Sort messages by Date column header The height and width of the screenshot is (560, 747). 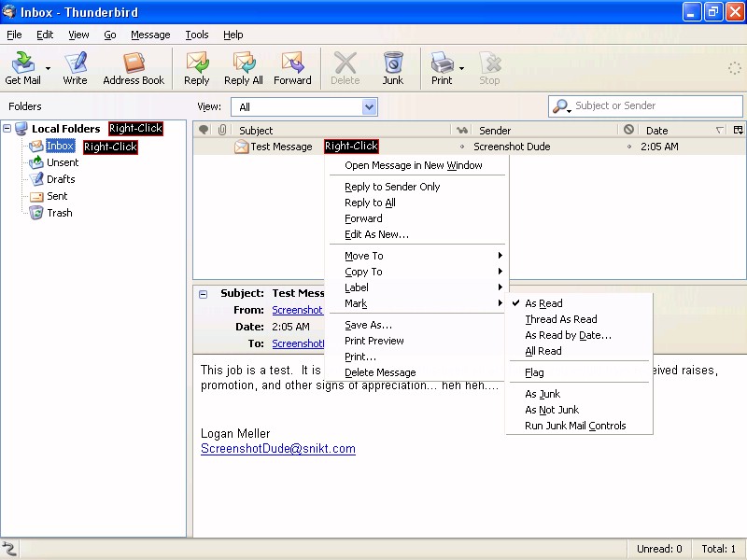tap(682, 130)
